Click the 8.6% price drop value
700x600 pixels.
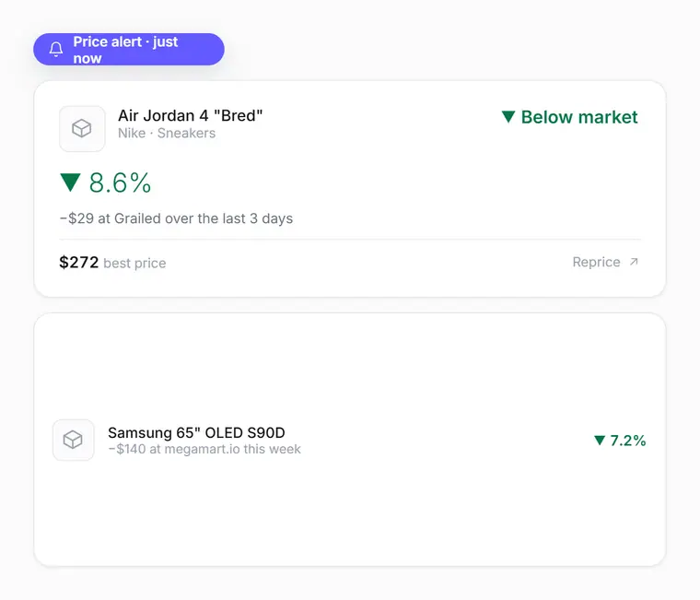click(x=120, y=182)
